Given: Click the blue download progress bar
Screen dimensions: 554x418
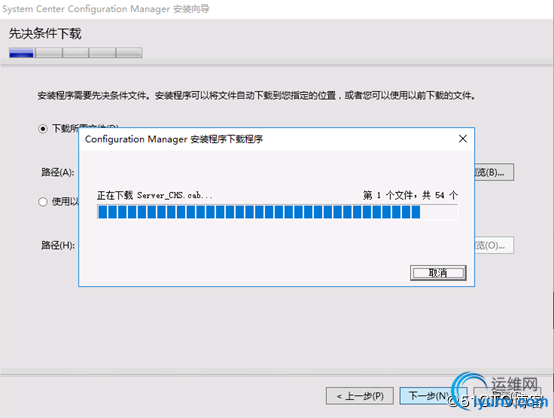Looking at the screenshot, I should coord(277,212).
